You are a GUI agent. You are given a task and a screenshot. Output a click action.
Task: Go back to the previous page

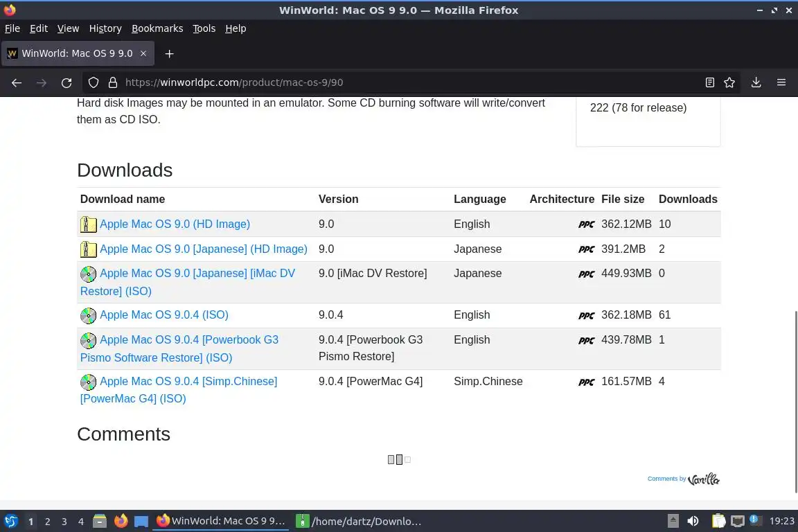tap(17, 82)
